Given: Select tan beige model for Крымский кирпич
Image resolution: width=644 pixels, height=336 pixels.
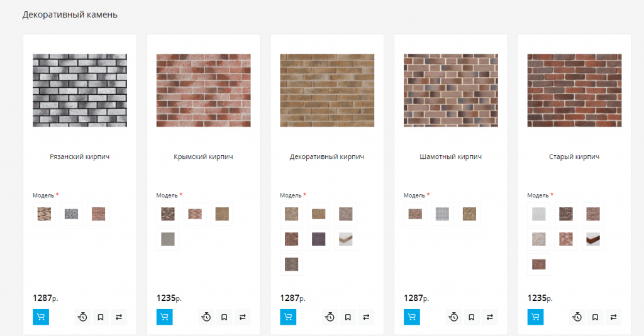Looking at the screenshot, I should point(222,214).
